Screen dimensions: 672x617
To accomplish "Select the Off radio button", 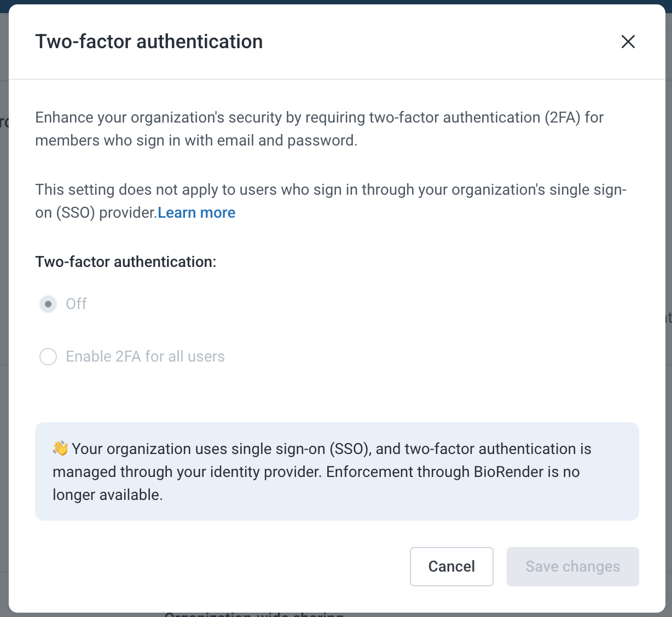I will (x=48, y=304).
